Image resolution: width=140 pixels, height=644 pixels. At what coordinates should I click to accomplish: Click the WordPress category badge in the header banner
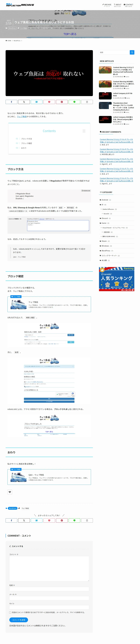coord(12,28)
